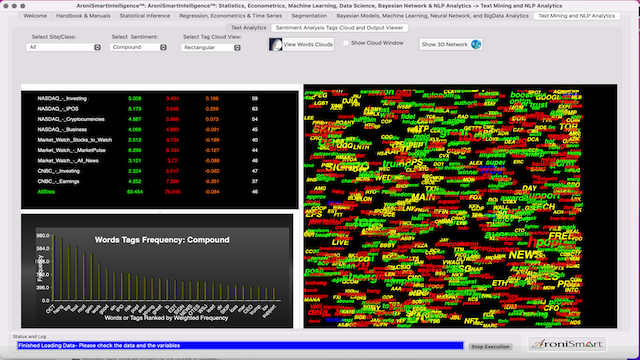
Task: Enable the Show Cloud Window checkbox
Action: pos(346,43)
